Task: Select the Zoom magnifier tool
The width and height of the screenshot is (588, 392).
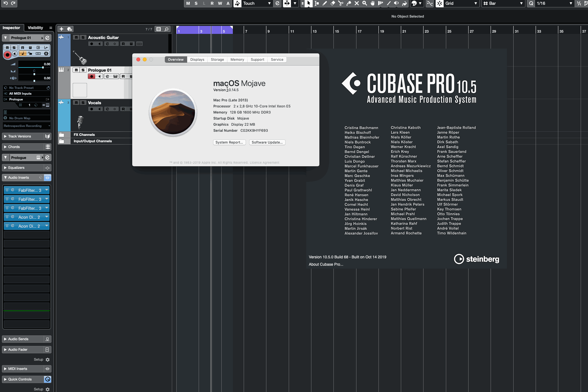Action: point(364,3)
